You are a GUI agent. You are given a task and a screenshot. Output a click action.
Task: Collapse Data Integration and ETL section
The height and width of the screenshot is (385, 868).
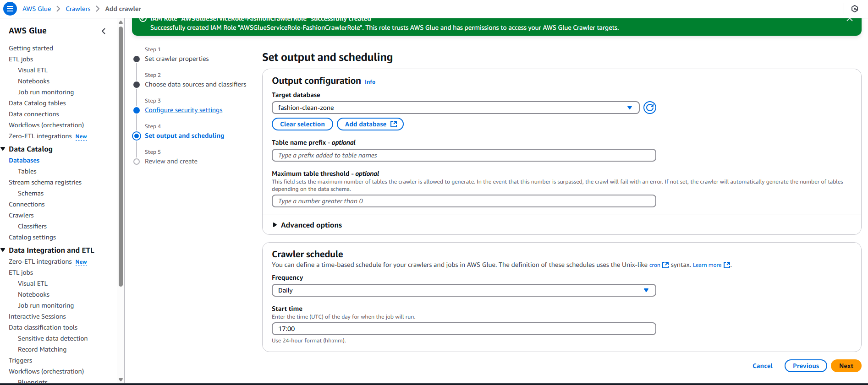[3, 250]
